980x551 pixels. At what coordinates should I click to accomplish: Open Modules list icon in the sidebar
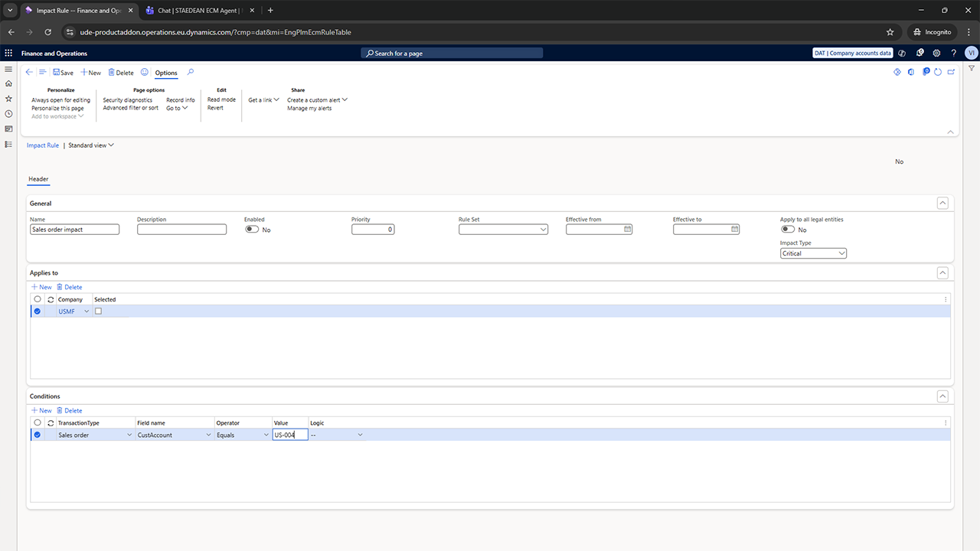pos(8,144)
